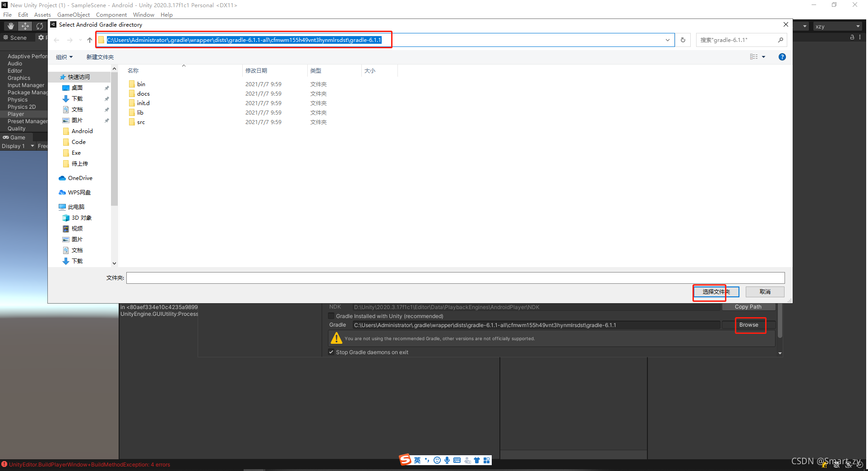Click the view layout icon
Screen dimensions: 868x471
[x=754, y=57]
